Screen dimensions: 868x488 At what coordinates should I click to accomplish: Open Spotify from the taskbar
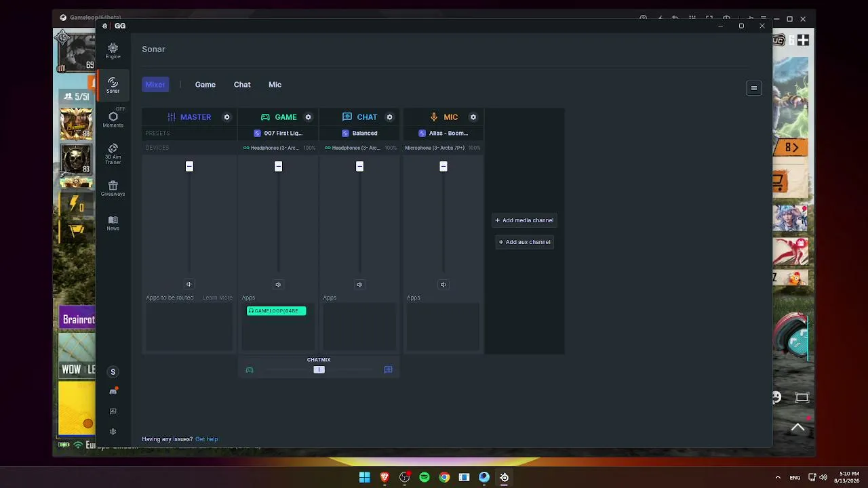(425, 477)
